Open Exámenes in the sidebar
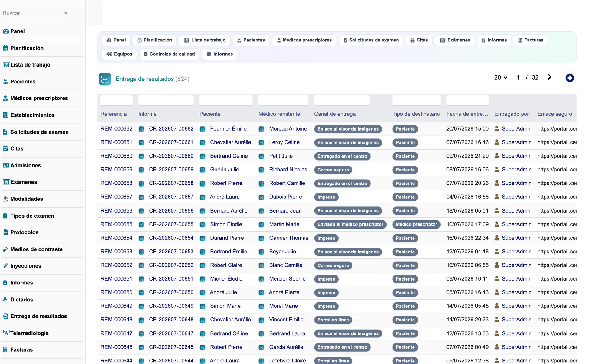Screen dimensions: 589x364 click(23, 182)
